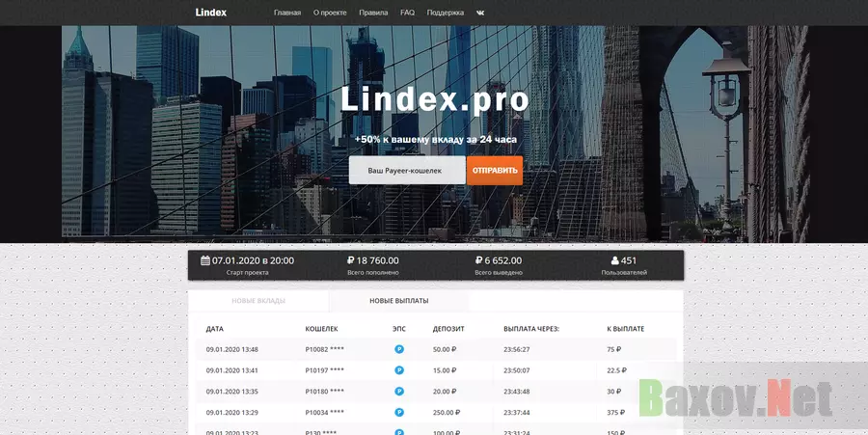Click date 09.01.2020 13:41
Viewport: 868px width, 435px height.
coord(231,370)
